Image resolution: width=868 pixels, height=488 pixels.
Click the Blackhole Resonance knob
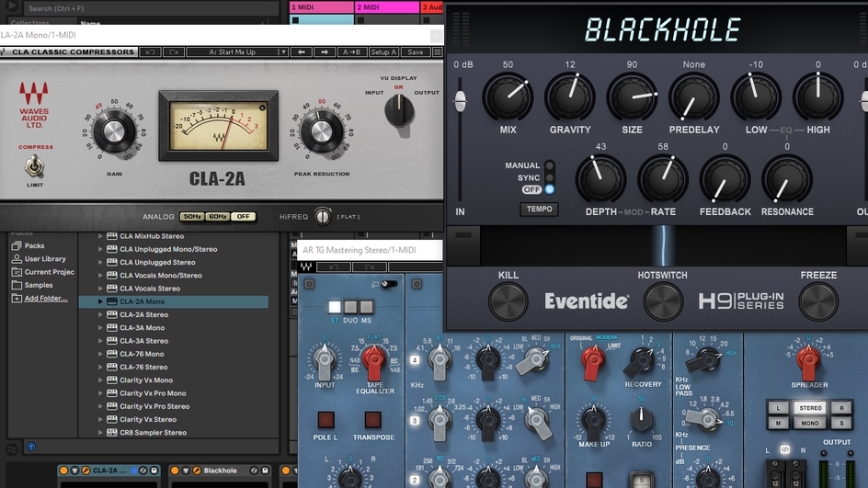787,179
